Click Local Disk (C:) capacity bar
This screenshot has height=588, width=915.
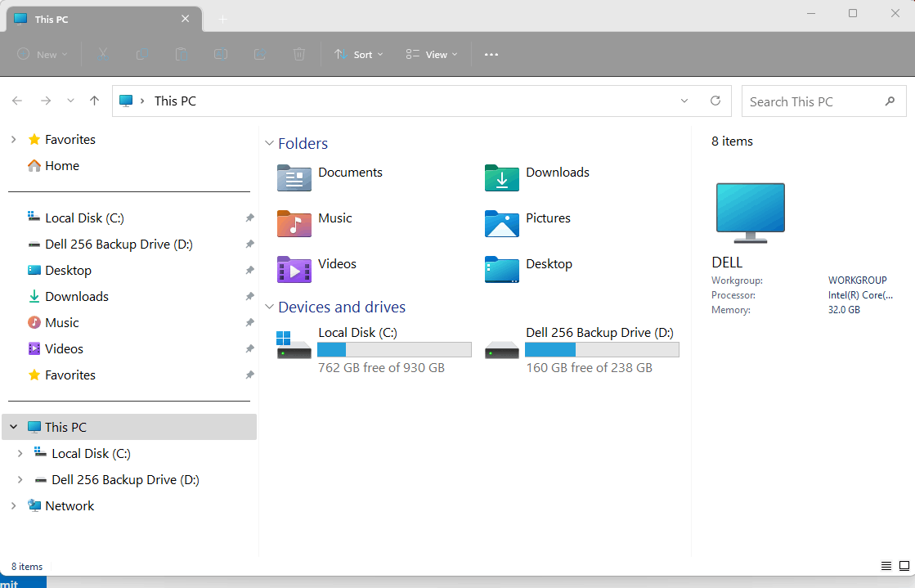(394, 350)
